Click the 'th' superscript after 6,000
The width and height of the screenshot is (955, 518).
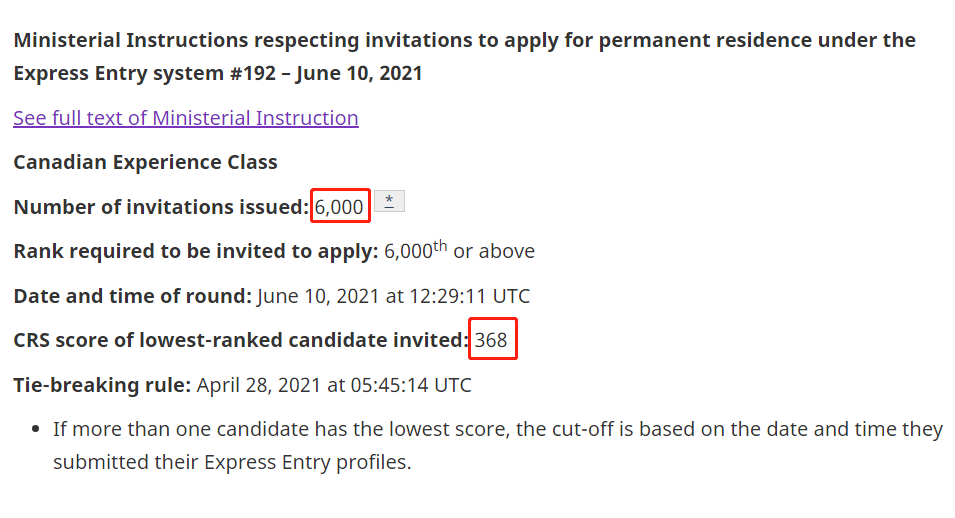440,246
